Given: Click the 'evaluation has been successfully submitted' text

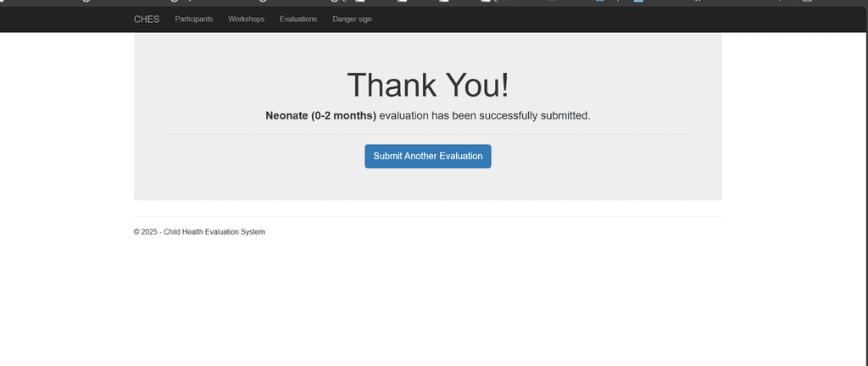Looking at the screenshot, I should [484, 115].
